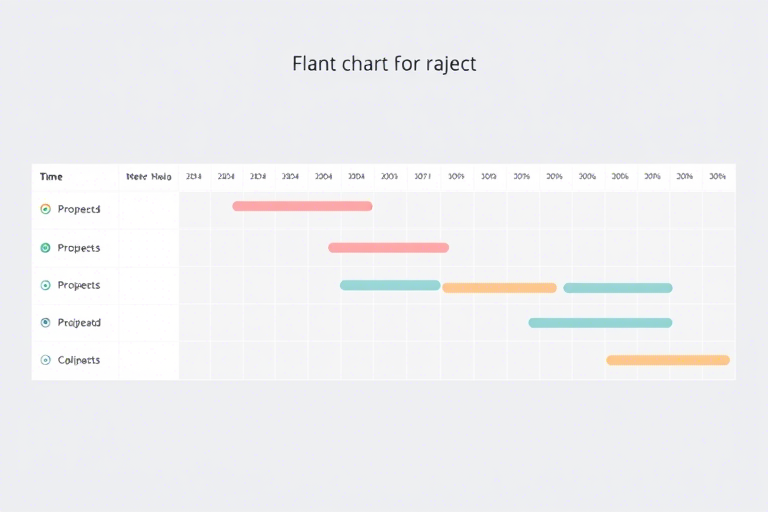
Task: Select the circle icon beside Colinerts
Action: click(46, 360)
